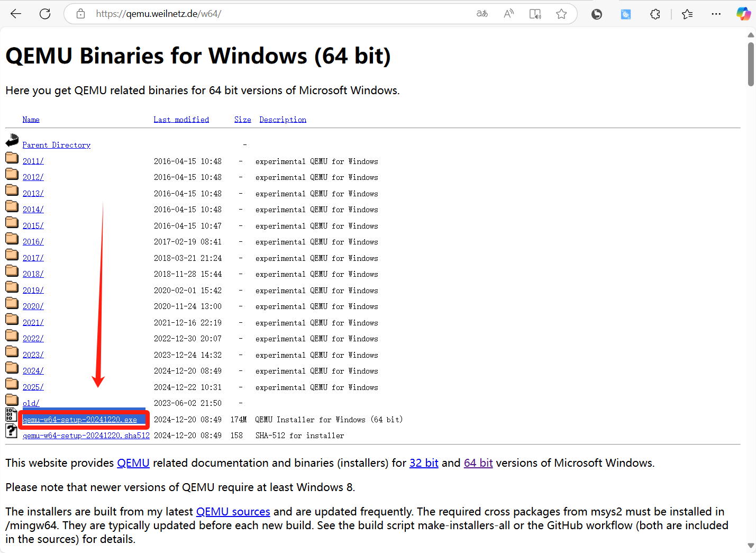The image size is (756, 553).
Task: Click the browser back arrow
Action: pos(16,14)
